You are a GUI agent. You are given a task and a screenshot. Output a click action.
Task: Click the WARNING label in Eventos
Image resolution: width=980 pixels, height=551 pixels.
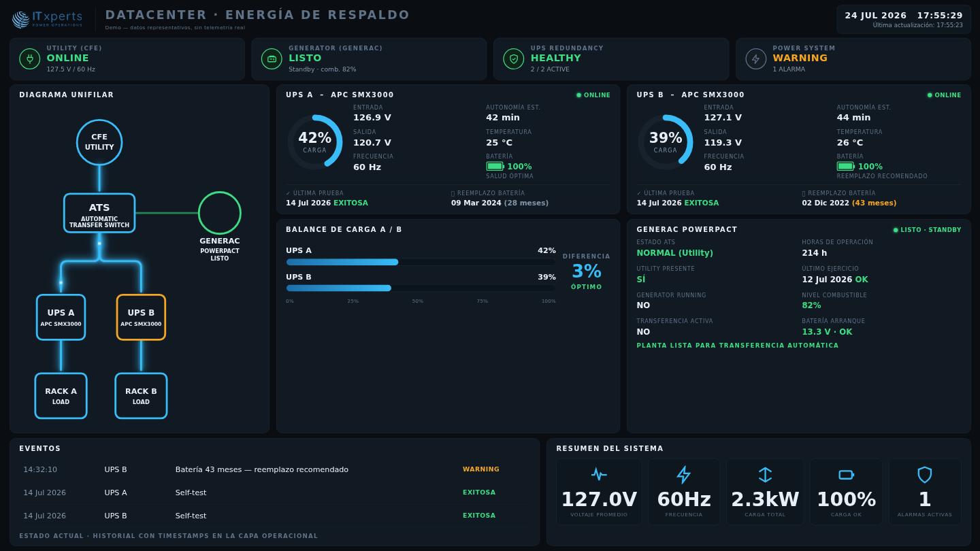click(481, 469)
